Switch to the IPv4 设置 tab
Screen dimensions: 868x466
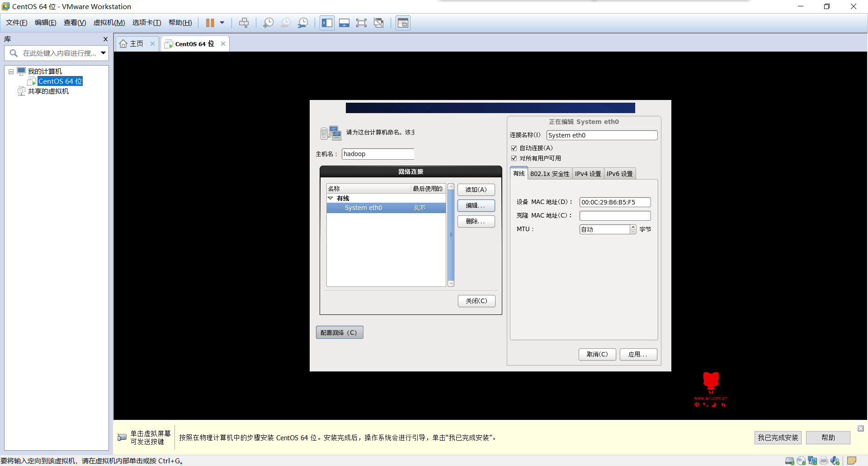point(588,174)
